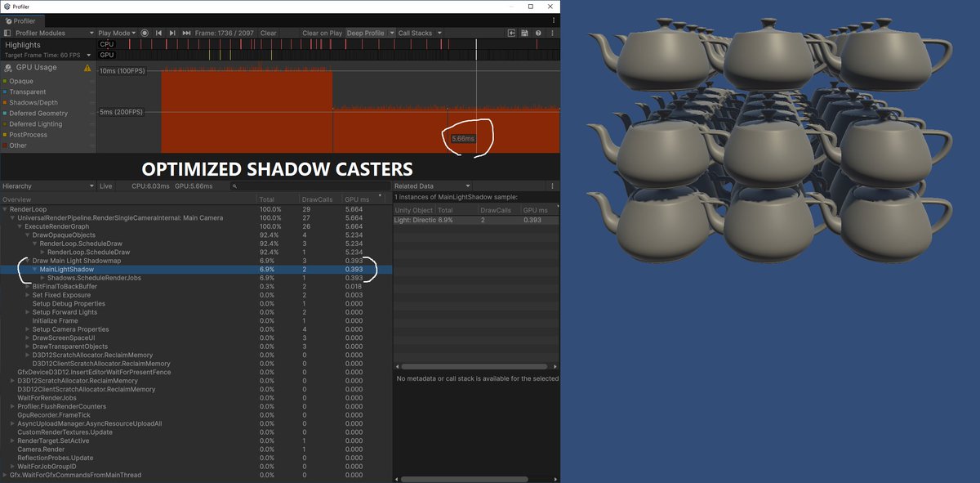Click the search icon in Hierarchy toolbar
This screenshot has height=483, width=980.
click(x=234, y=186)
